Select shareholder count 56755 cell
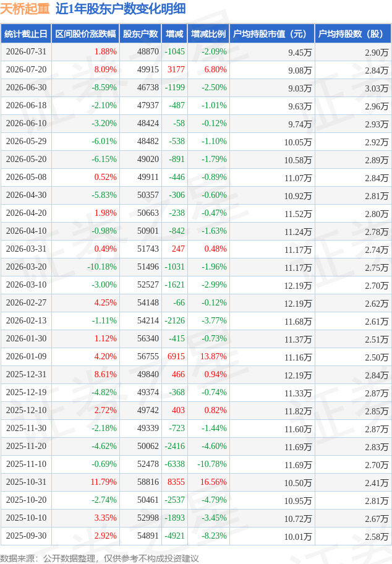The image size is (392, 564). pyautogui.click(x=148, y=356)
